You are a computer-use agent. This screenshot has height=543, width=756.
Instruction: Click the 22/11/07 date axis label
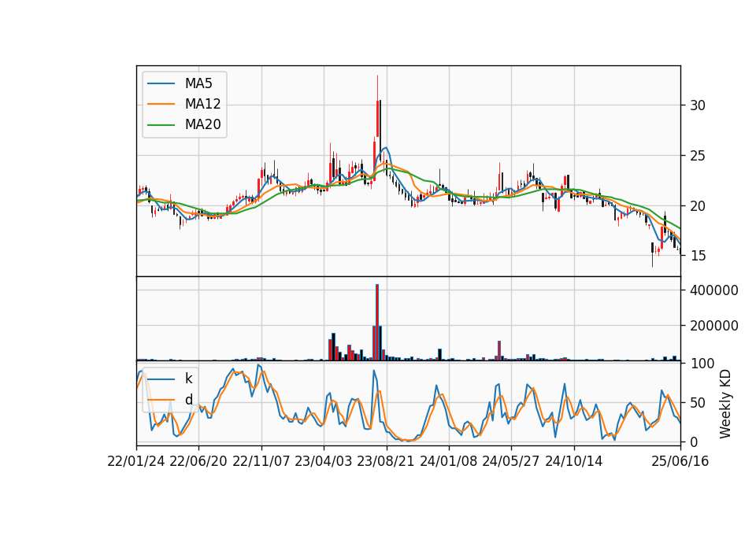(261, 461)
